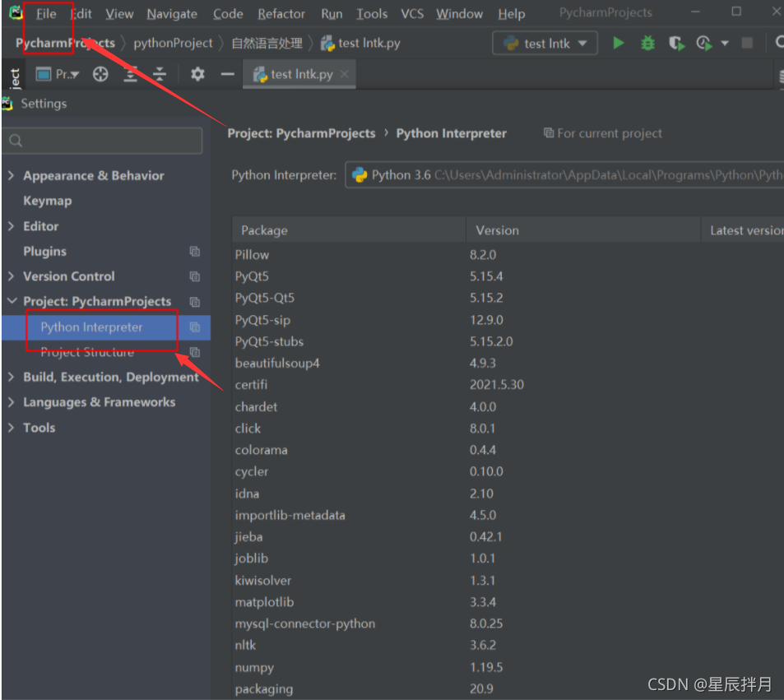Select nltk package row
This screenshot has width=784, height=700.
(x=508, y=645)
